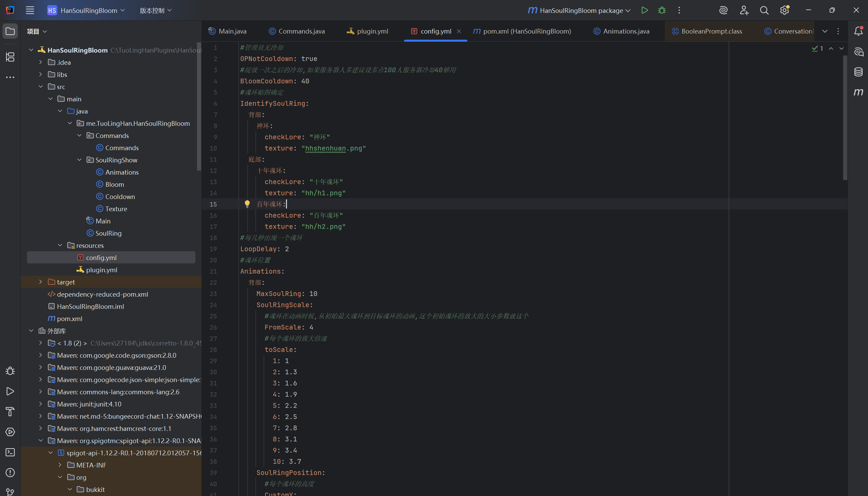This screenshot has width=868, height=496.
Task: Collapse the resources folder
Action: click(60, 245)
